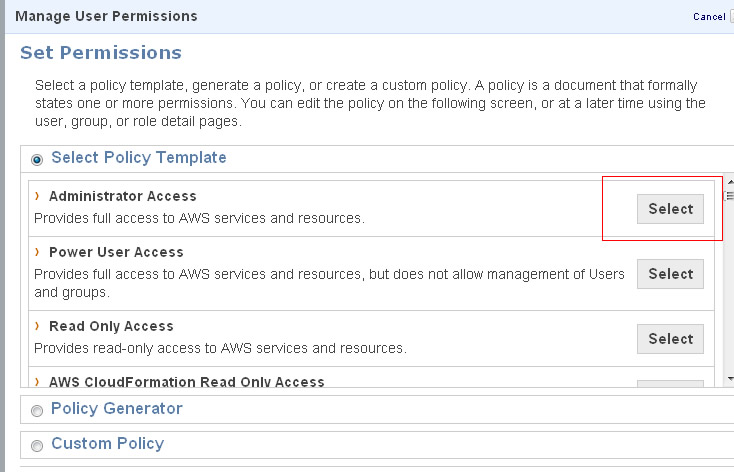Choose the Custom Policy radio button
Viewport: 734px width, 472px height.
tap(38, 446)
